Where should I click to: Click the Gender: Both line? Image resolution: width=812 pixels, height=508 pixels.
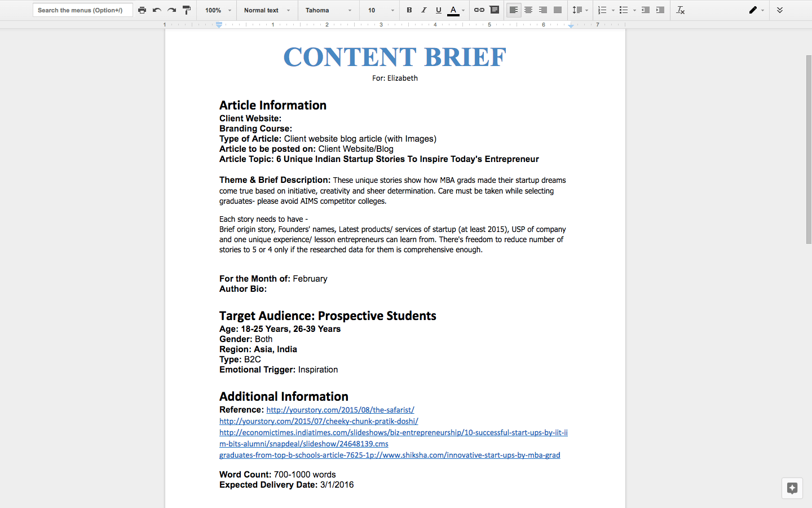click(x=246, y=339)
